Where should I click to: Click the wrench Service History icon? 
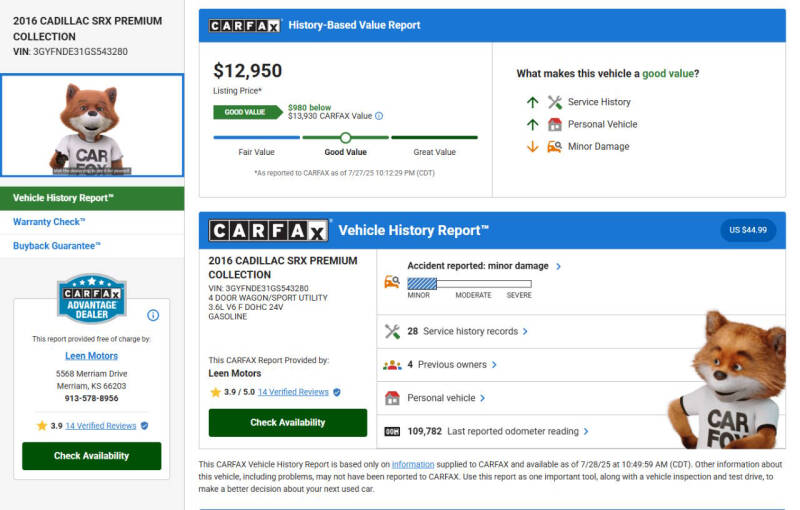tap(555, 102)
